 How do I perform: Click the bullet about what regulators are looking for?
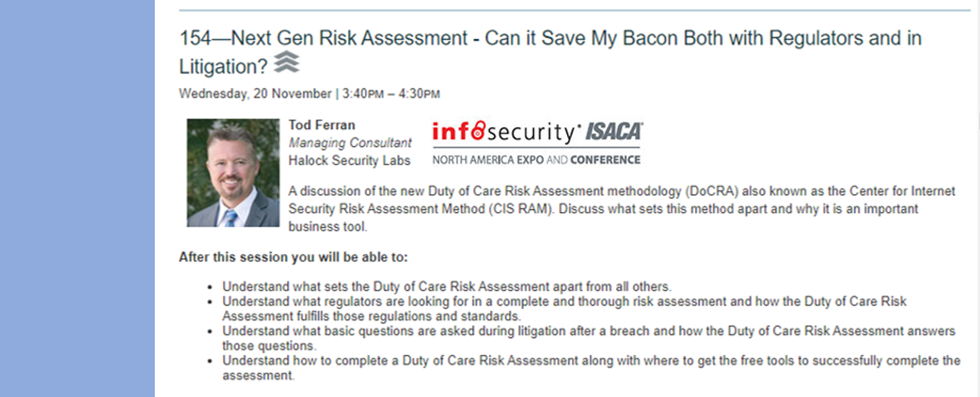[564, 308]
